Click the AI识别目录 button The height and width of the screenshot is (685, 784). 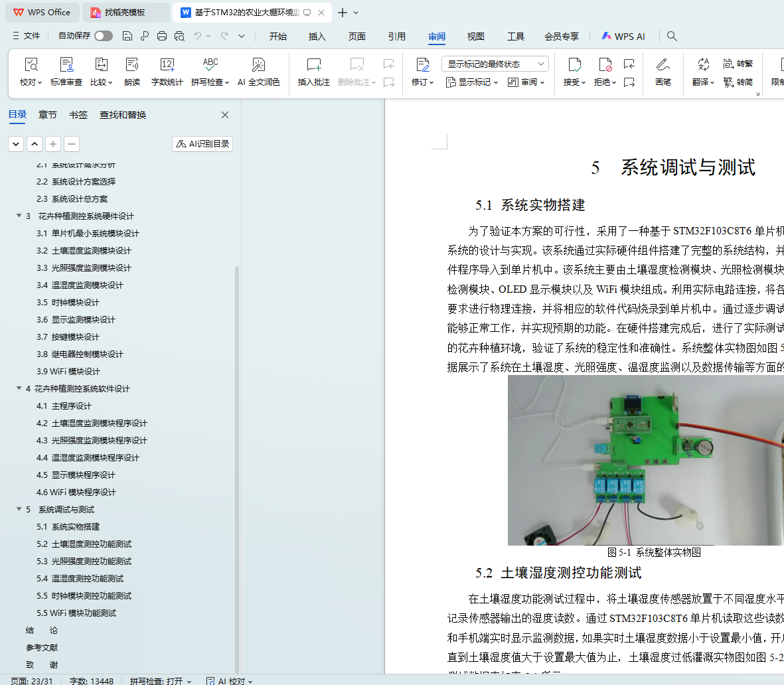(x=202, y=143)
